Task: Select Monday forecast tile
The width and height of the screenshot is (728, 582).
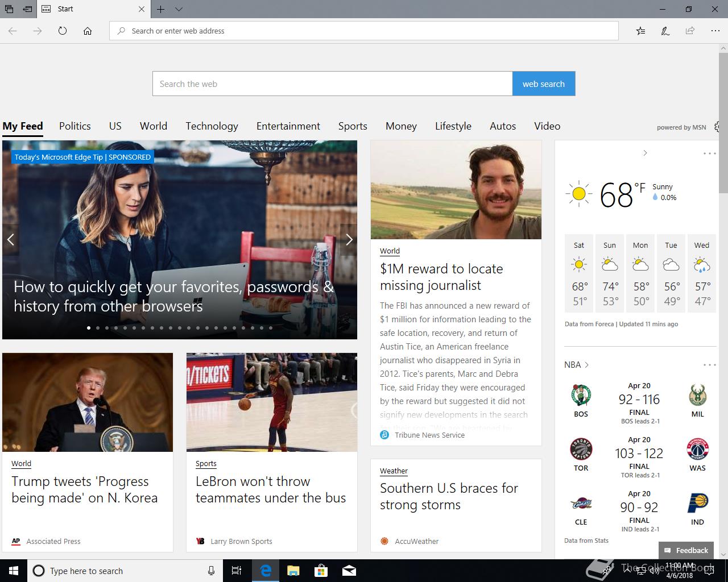Action: [x=640, y=273]
